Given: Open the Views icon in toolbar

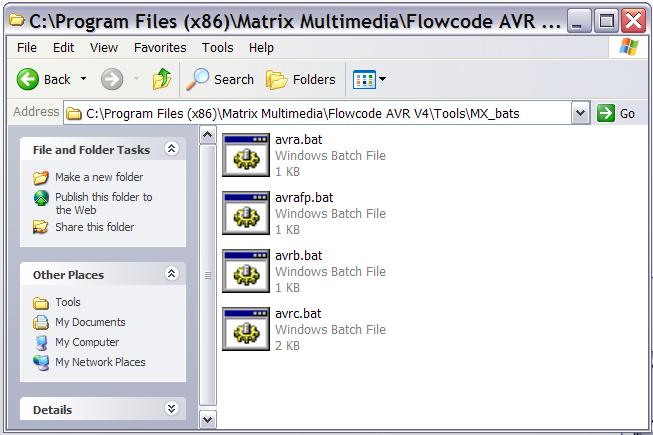Looking at the screenshot, I should 364,79.
